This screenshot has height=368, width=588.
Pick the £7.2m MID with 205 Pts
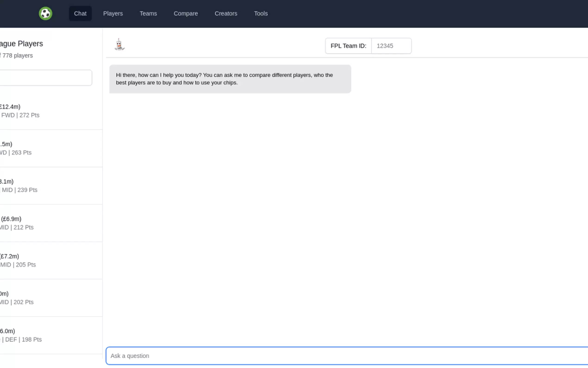point(37,260)
